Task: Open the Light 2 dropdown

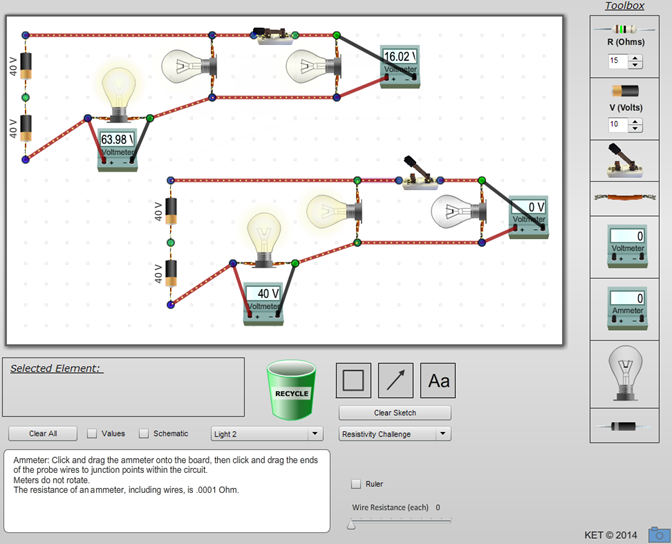Action: click(x=267, y=434)
